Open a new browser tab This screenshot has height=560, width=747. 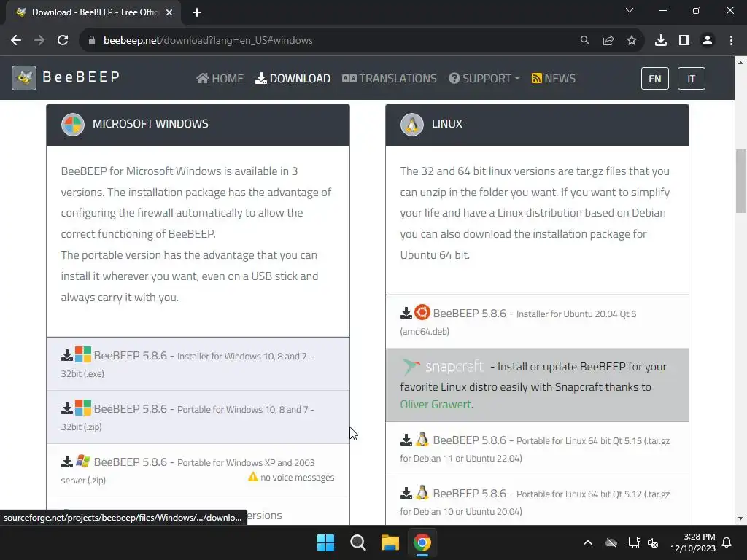pos(197,12)
